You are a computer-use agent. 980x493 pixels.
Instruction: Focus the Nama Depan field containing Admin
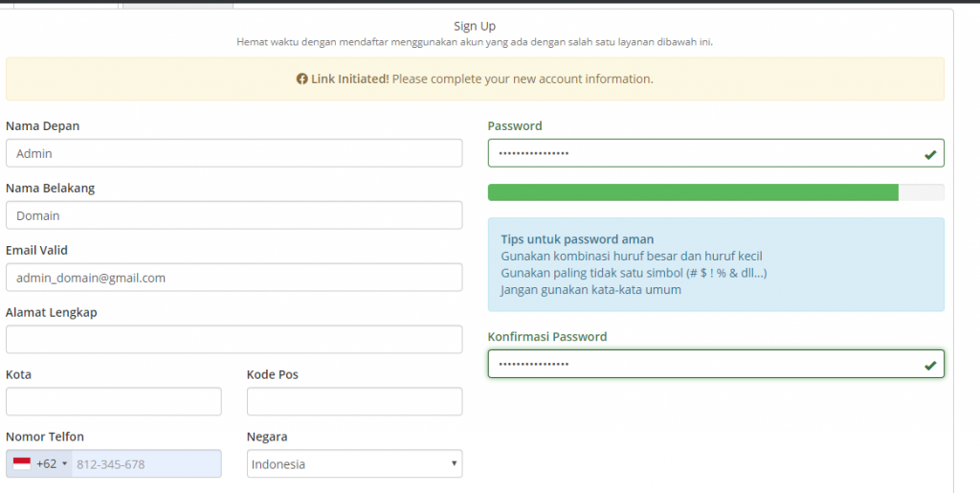[234, 153]
